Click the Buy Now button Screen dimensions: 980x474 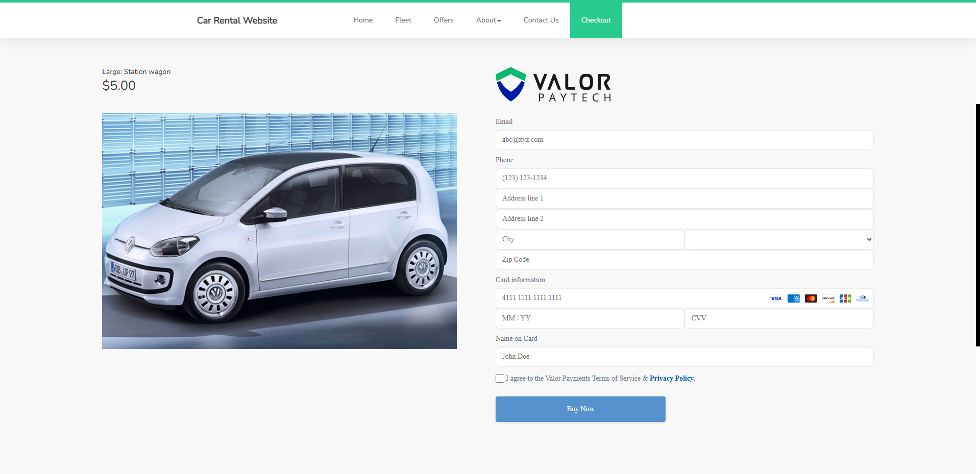click(580, 409)
